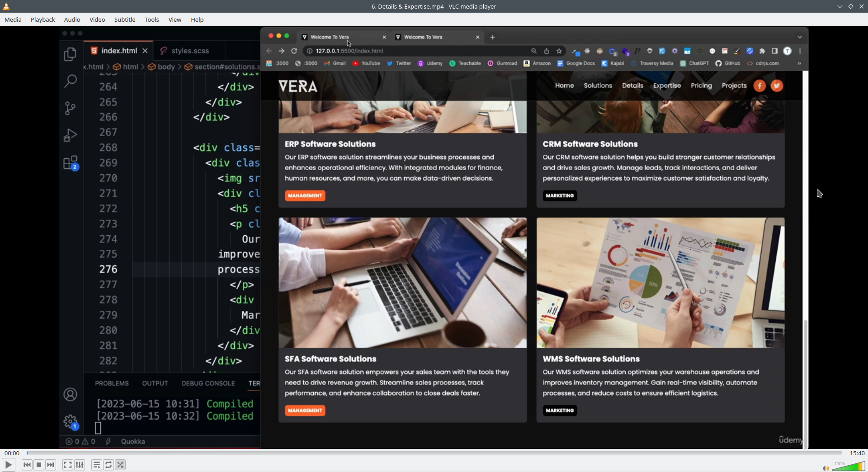868x472 pixels.
Task: Reload the browser page
Action: pos(294,51)
